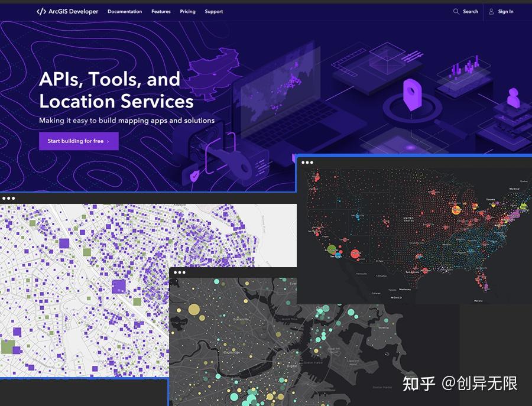Screen dimensions: 532x406
Task: Click the US dot-density map thumbnail
Action: click(x=414, y=236)
